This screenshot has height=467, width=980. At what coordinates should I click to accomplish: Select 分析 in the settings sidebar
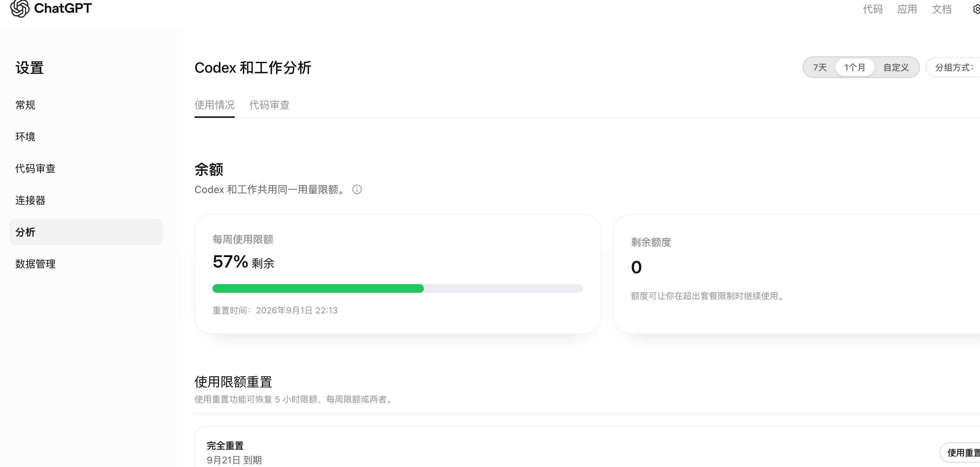[x=86, y=232]
